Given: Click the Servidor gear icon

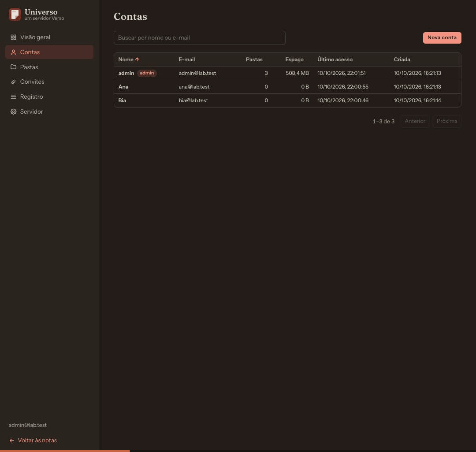Looking at the screenshot, I should click(13, 111).
